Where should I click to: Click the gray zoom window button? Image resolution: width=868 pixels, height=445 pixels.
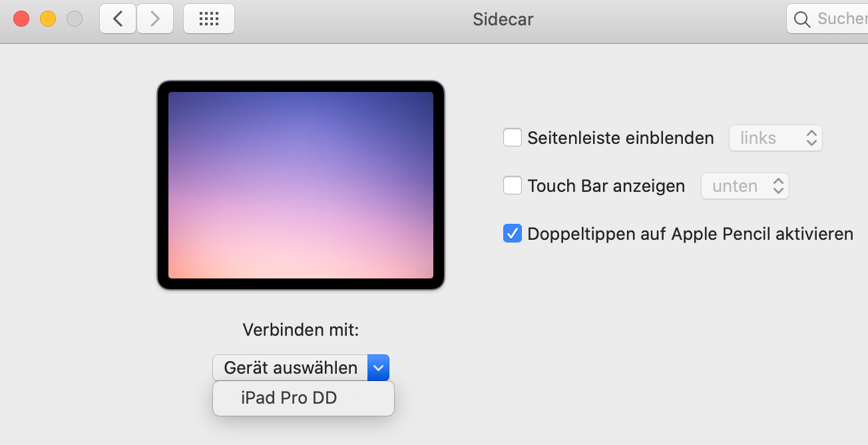point(75,19)
